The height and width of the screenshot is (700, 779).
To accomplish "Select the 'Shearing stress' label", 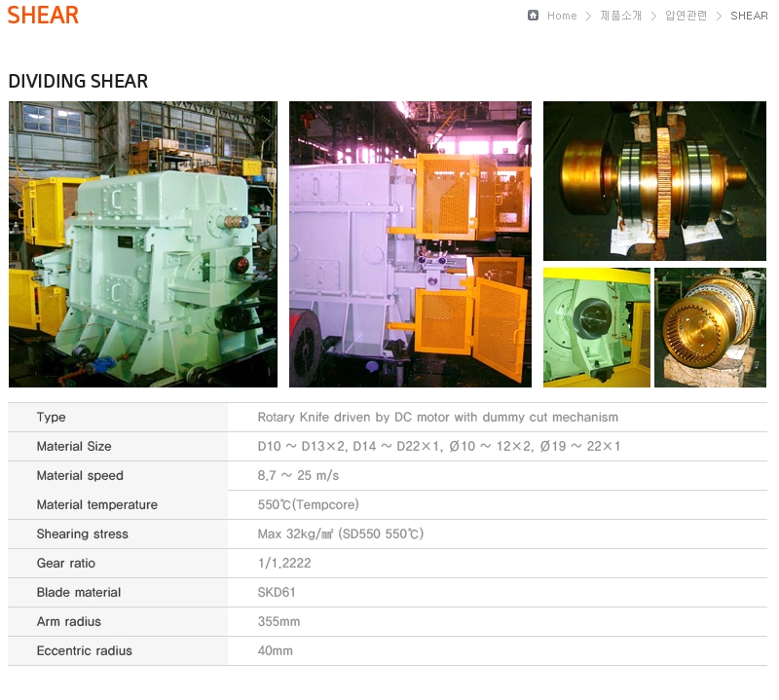I will click(x=83, y=534).
